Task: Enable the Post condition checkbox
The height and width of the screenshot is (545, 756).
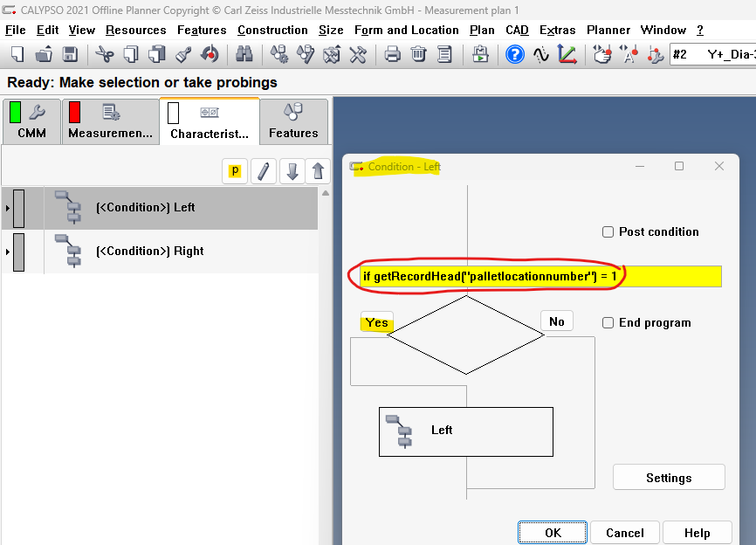Action: pyautogui.click(x=608, y=232)
